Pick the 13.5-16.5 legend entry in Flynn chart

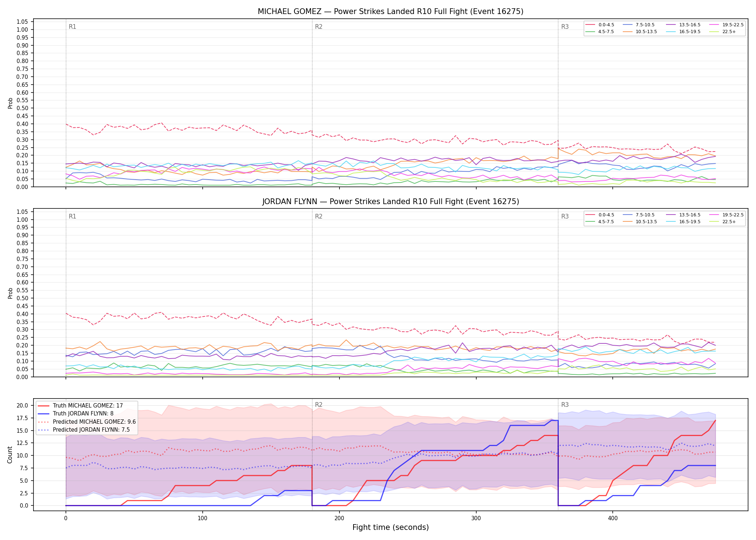[x=684, y=215]
